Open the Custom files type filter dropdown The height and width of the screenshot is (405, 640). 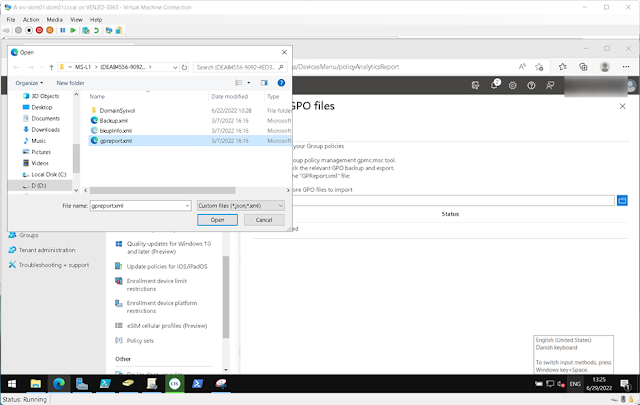240,206
